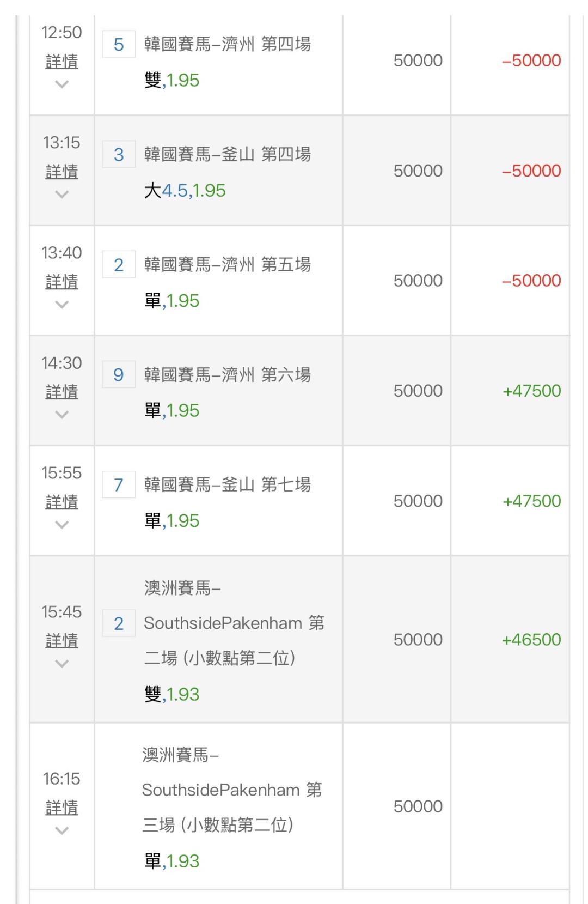
Task: Click number badge 3 in 13:15 row
Action: point(119,155)
